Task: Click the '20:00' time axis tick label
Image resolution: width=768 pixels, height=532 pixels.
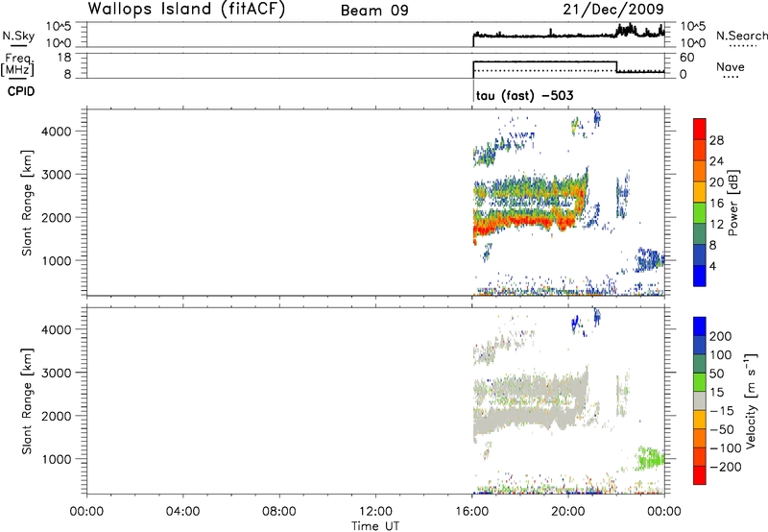Action: pyautogui.click(x=568, y=512)
